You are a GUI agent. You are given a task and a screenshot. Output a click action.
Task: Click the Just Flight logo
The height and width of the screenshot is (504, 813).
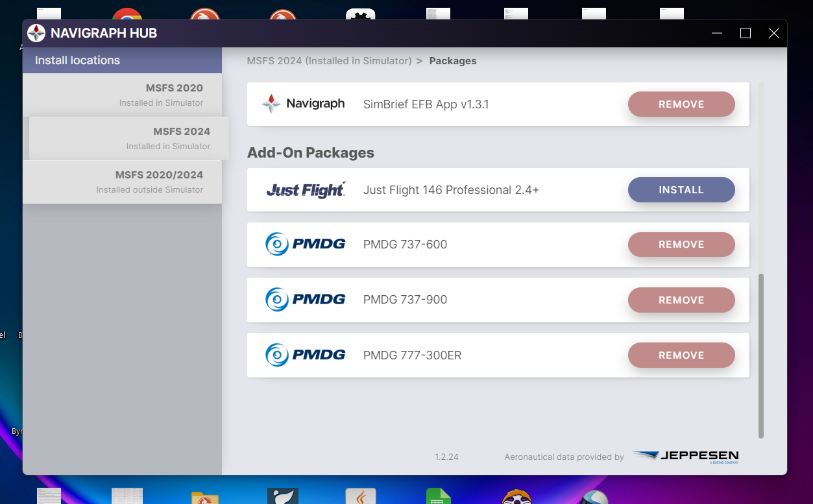pos(306,190)
